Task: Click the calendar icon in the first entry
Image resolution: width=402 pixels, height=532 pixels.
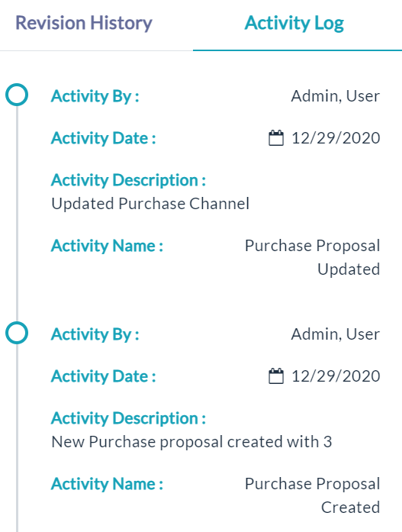Action: [276, 137]
